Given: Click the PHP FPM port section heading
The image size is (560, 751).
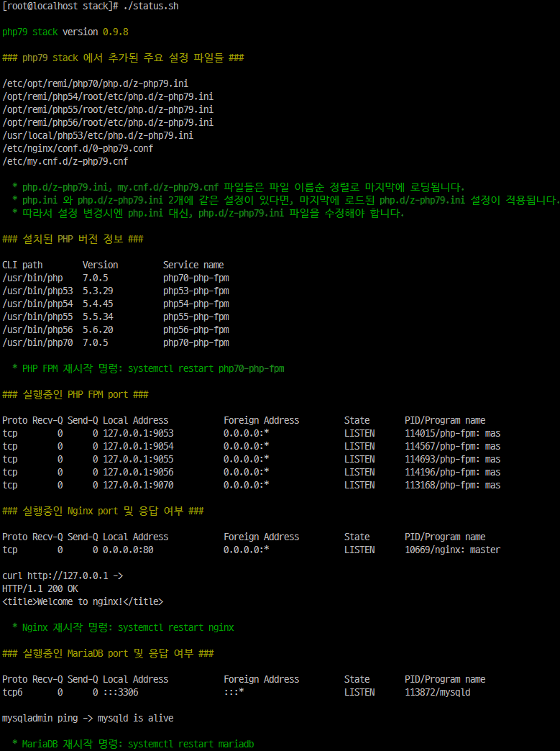Looking at the screenshot, I should pos(75,395).
